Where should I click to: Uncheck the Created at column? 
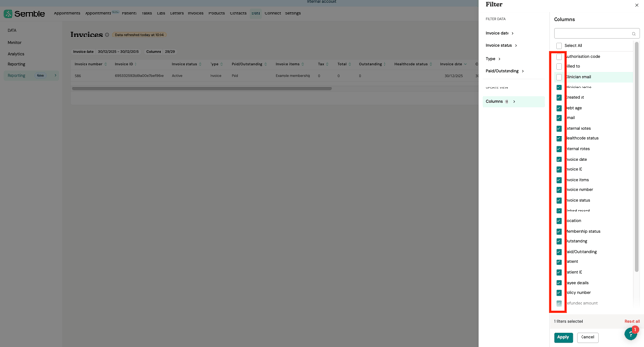559,97
